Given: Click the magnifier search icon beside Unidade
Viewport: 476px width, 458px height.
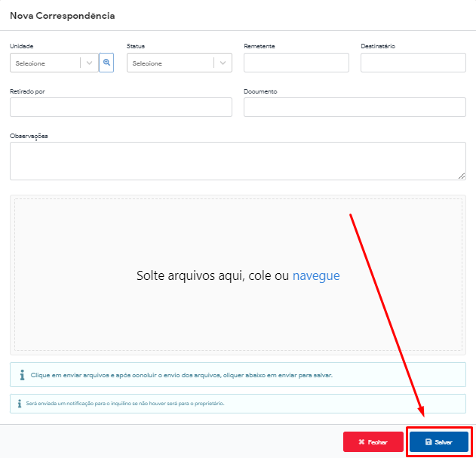Looking at the screenshot, I should [106, 63].
